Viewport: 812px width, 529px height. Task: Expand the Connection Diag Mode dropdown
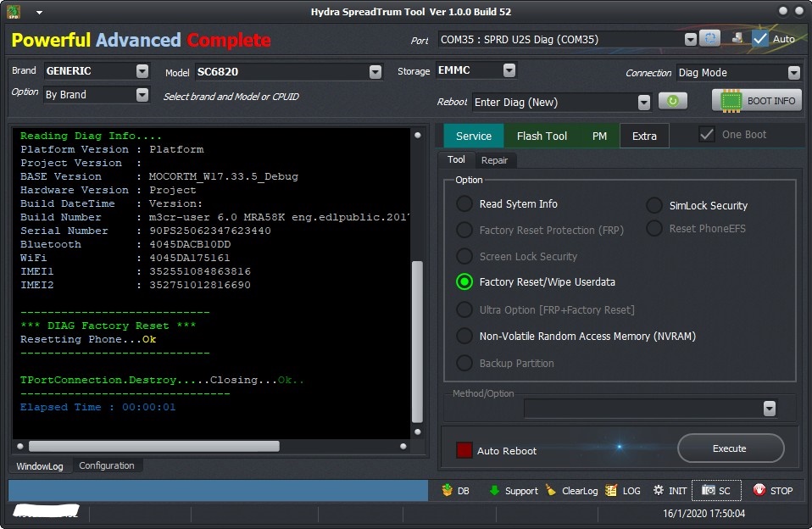pos(794,73)
